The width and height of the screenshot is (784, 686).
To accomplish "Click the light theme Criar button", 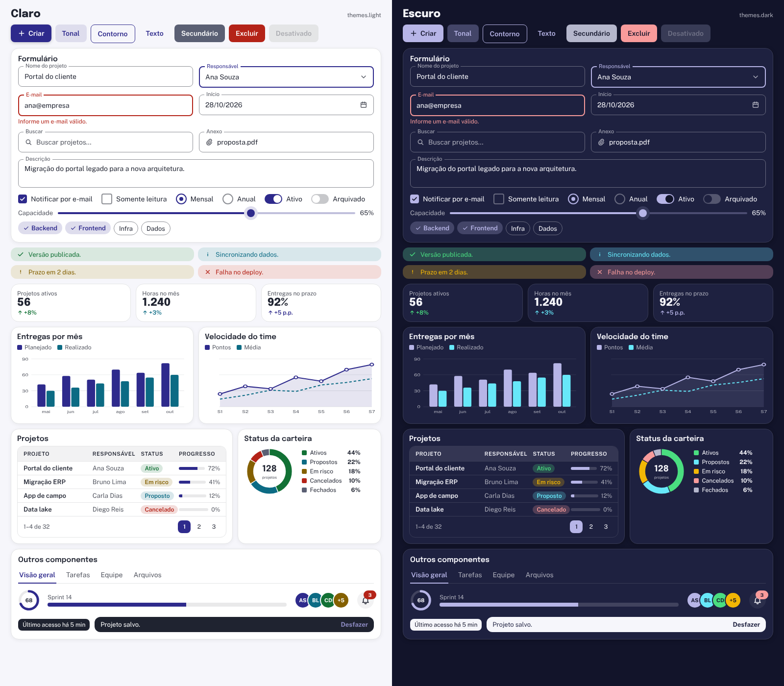I will click(31, 33).
